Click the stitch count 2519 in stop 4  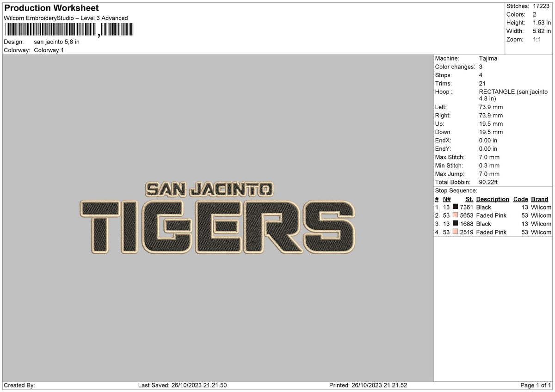point(467,232)
